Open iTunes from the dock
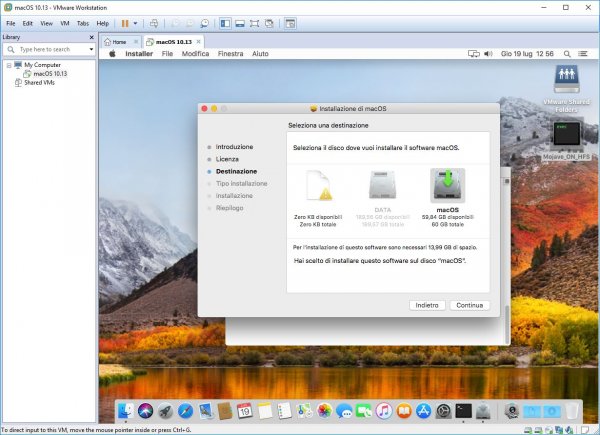Viewport: 600px width, 435px height. coord(384,411)
